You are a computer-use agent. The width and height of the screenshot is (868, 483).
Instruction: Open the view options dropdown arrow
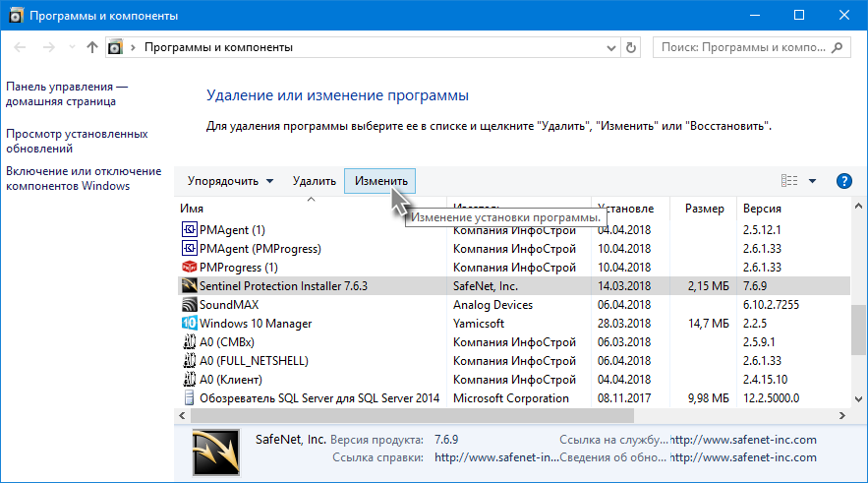point(812,181)
